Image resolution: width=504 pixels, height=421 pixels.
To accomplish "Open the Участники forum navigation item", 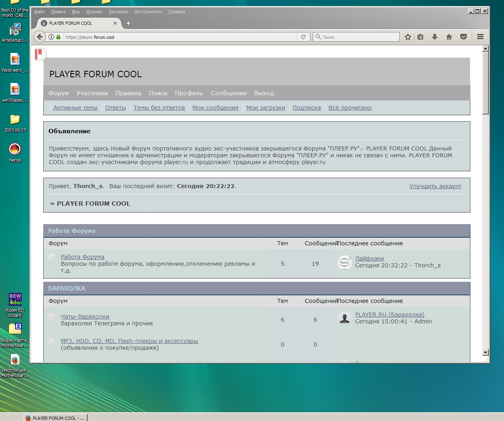I will click(92, 93).
